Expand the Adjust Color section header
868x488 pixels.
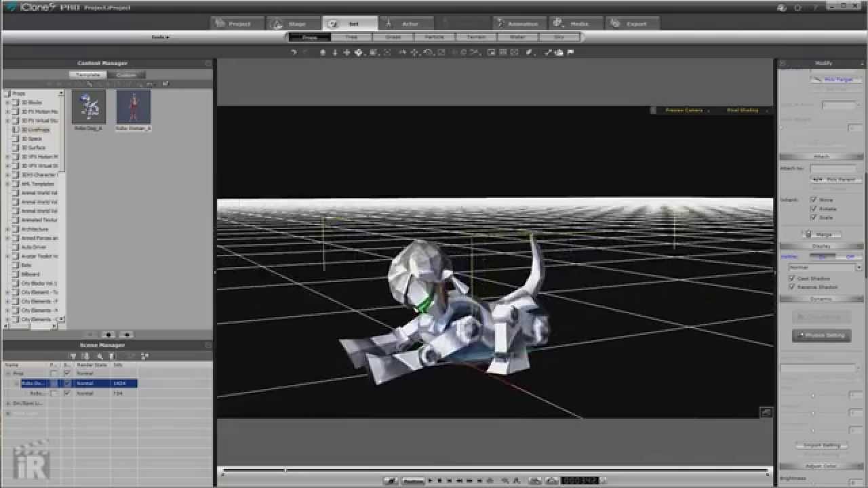(x=821, y=466)
